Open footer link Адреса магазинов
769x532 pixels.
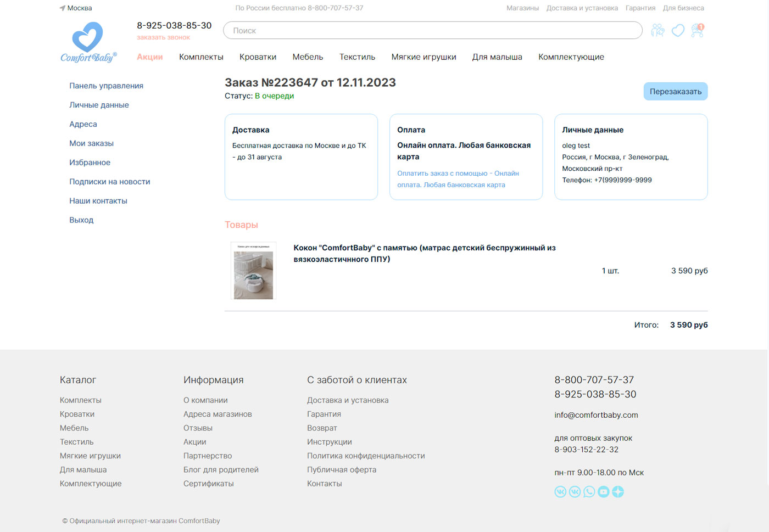tap(218, 414)
